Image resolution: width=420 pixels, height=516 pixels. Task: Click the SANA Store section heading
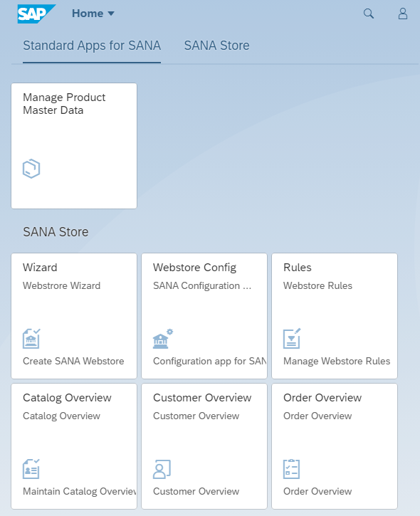point(56,232)
